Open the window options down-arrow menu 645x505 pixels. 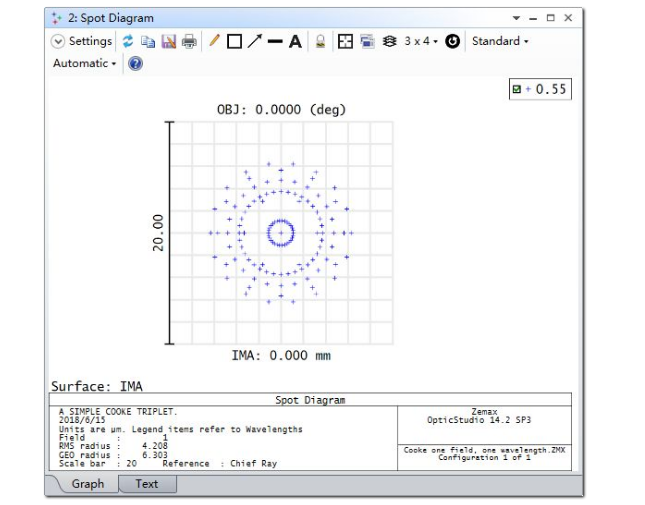coord(516,18)
